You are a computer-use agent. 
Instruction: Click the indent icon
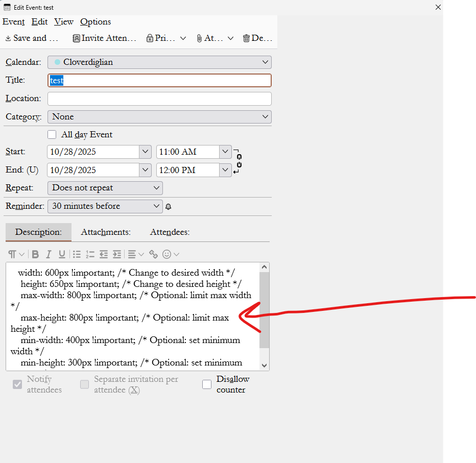(117, 254)
